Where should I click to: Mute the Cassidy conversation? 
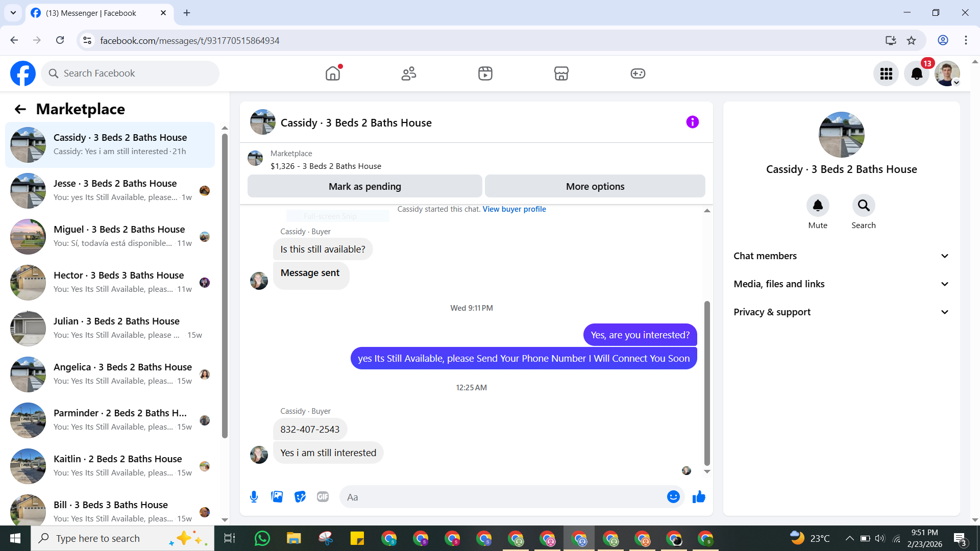point(818,206)
